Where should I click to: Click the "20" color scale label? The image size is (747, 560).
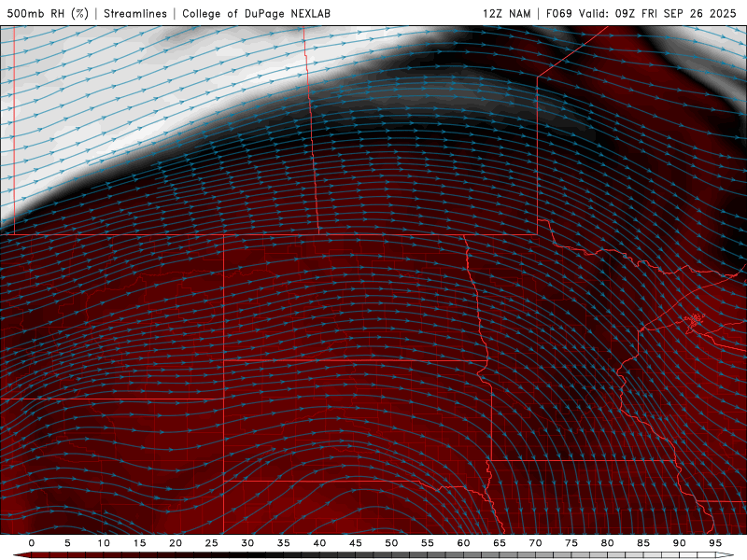(x=176, y=543)
